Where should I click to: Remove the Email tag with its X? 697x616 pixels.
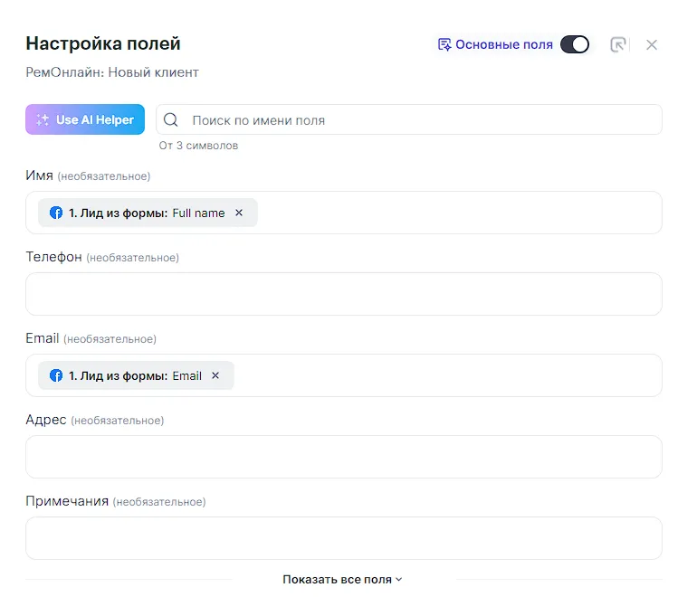215,375
